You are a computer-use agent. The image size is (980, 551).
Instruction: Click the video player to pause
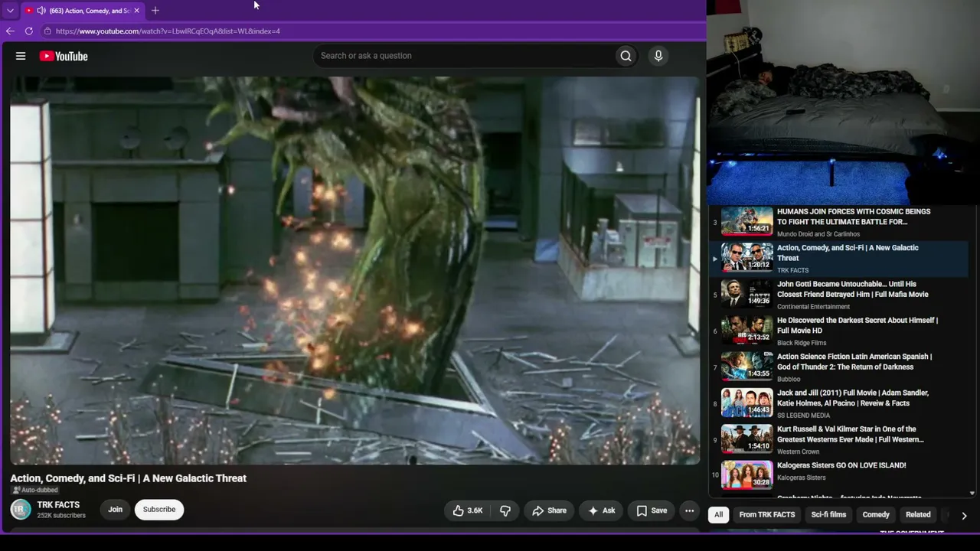354,270
